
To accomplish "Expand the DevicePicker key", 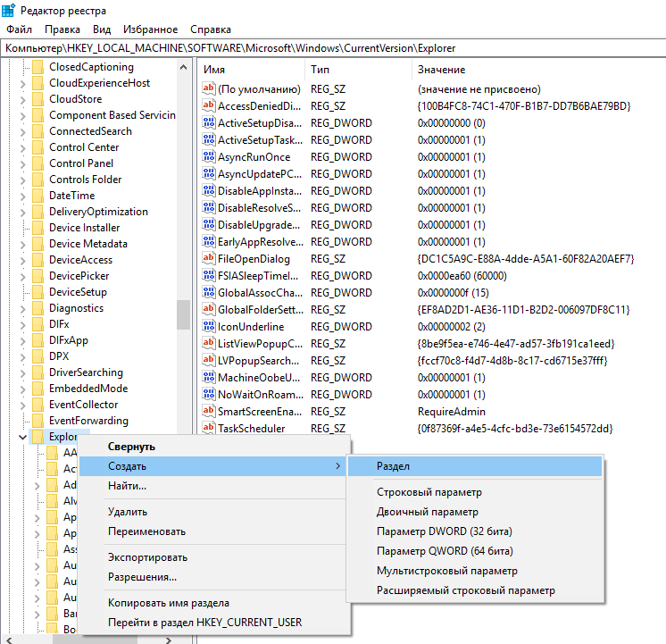I will click(x=23, y=277).
